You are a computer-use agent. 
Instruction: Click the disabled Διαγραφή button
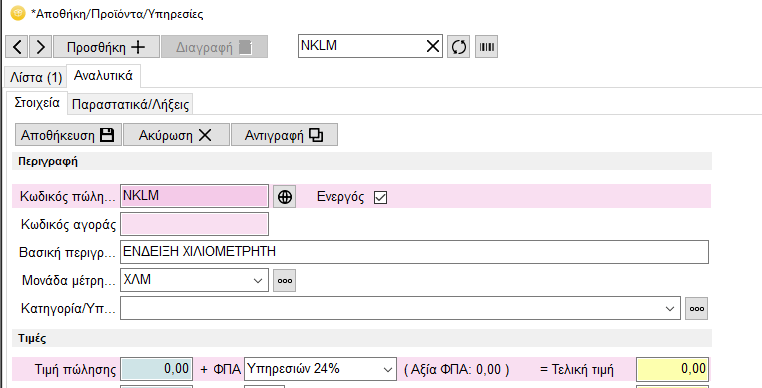214,47
